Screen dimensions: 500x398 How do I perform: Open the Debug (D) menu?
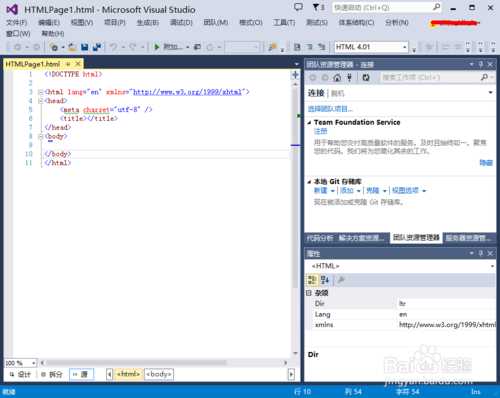click(181, 22)
